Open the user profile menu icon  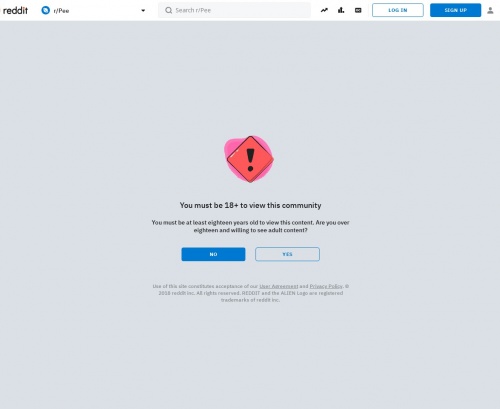click(490, 11)
